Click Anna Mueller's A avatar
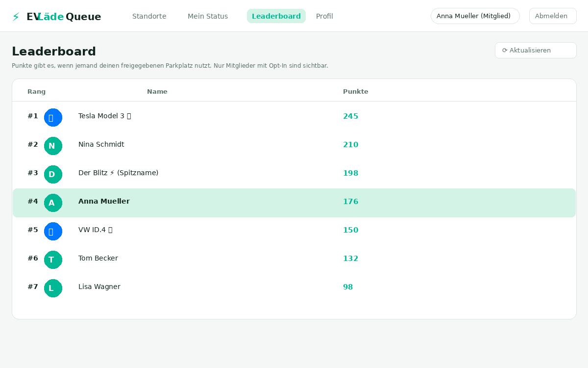The image size is (588, 368). point(53,203)
